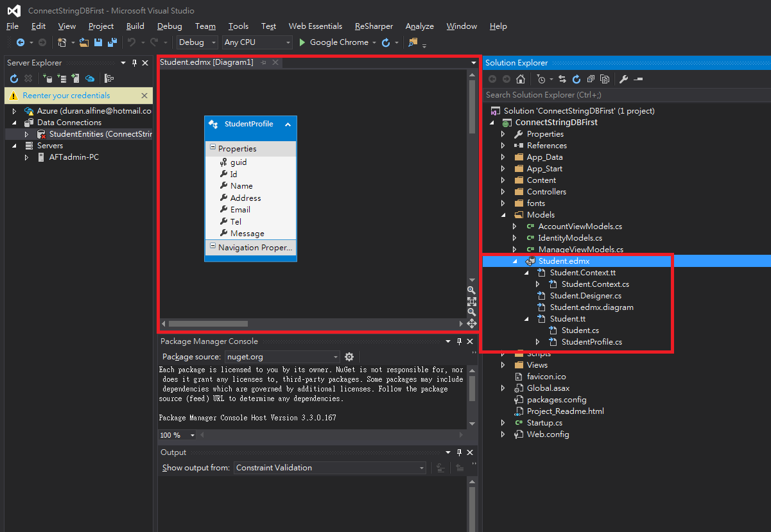Collapse the Models folder in Solution Explorer
Screen dimensions: 771x532
coord(503,215)
